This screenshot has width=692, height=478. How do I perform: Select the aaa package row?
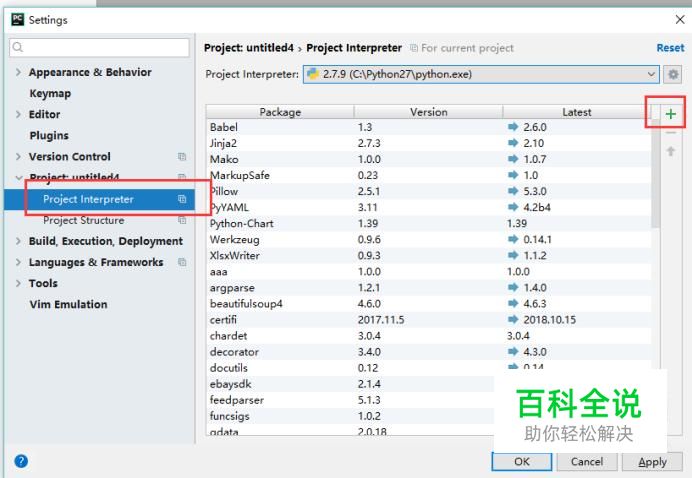coord(429,271)
